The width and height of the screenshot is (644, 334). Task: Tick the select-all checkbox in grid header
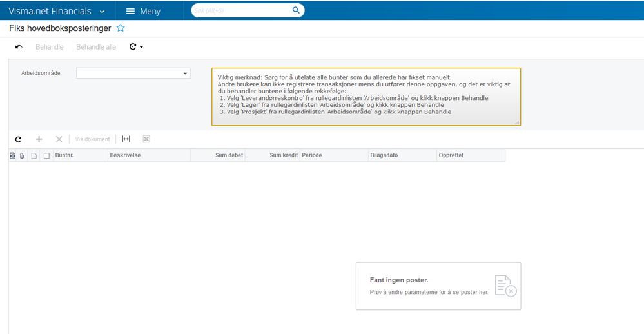tap(46, 155)
